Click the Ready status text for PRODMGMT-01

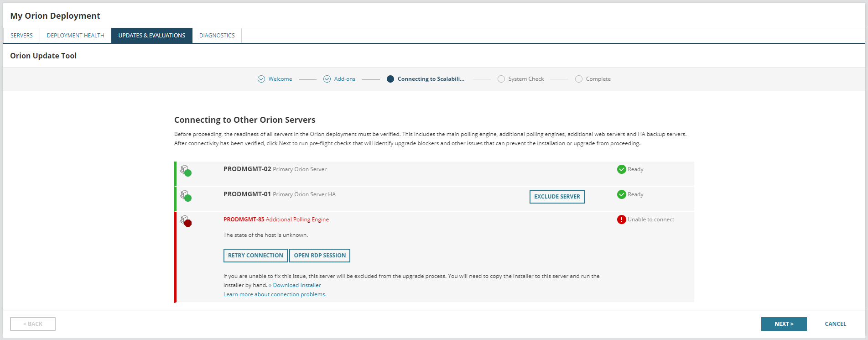[635, 194]
